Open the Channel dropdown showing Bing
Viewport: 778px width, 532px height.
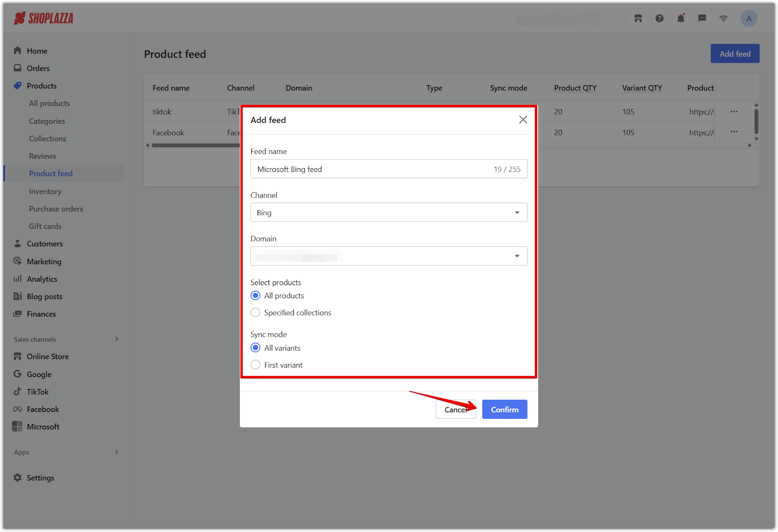(389, 212)
